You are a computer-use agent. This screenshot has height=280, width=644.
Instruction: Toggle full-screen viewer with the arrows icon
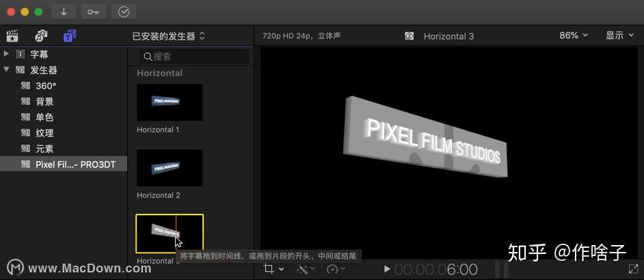(x=632, y=269)
